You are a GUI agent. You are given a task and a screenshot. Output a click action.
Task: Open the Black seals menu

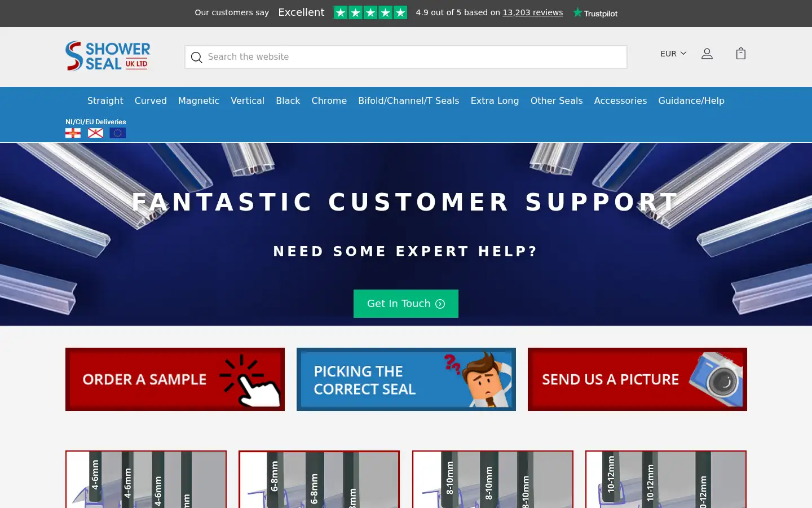(x=288, y=100)
